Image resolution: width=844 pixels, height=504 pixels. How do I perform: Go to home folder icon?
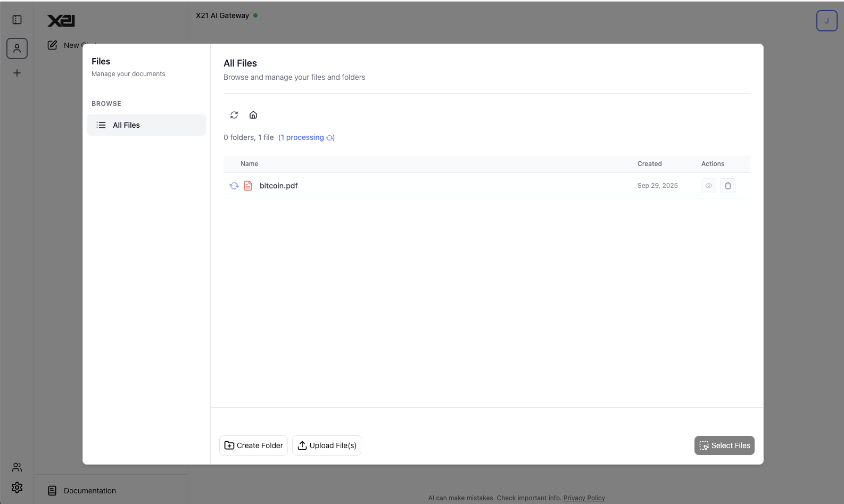(x=253, y=115)
